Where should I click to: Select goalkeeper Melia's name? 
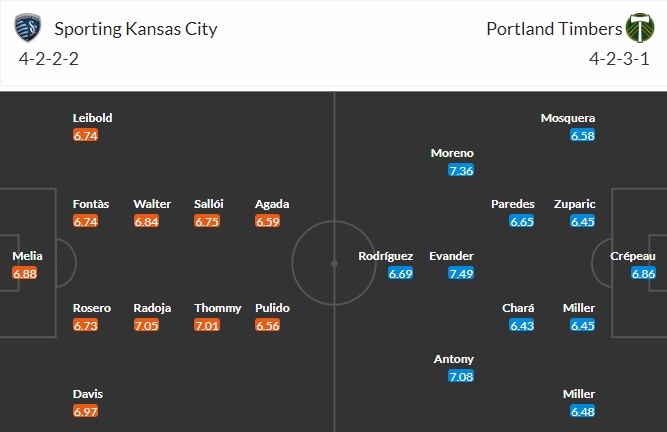point(27,256)
